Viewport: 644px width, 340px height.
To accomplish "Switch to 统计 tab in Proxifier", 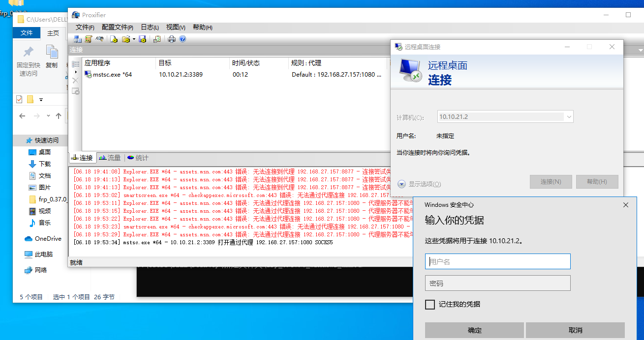I will (x=138, y=158).
